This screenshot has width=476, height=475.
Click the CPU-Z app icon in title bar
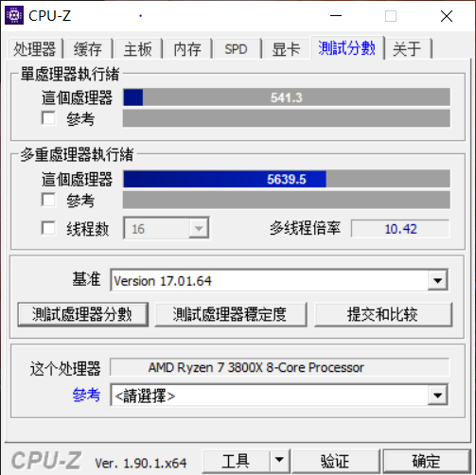point(14,15)
